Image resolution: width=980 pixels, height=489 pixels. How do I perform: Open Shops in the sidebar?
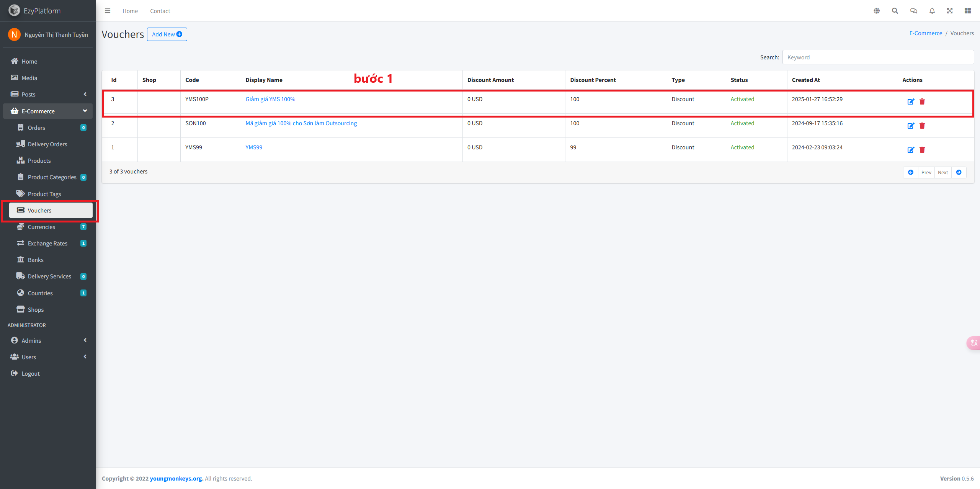[x=51, y=309]
